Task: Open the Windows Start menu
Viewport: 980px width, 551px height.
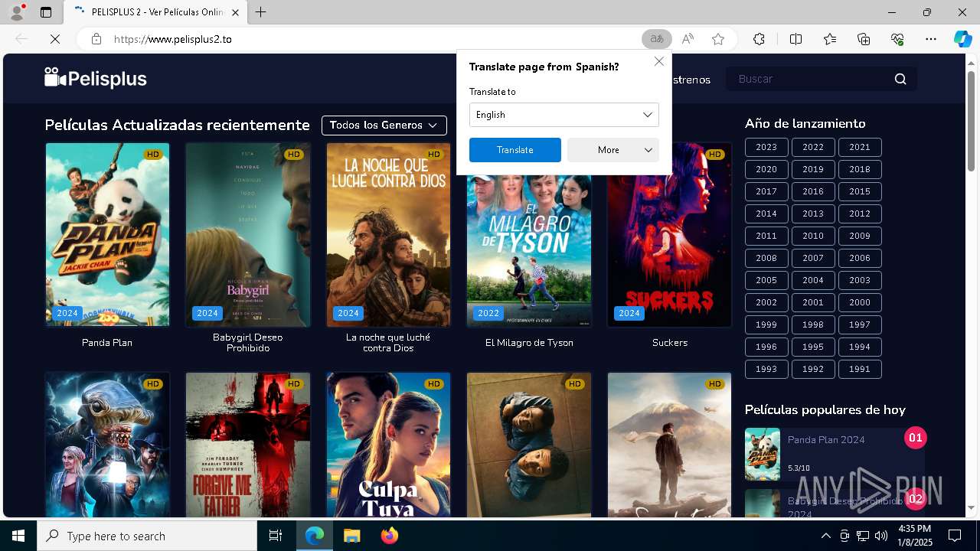Action: tap(18, 536)
